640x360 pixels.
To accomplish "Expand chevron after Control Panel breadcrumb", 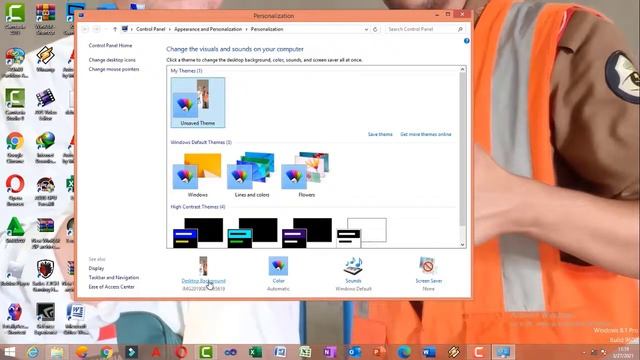I will [x=170, y=29].
